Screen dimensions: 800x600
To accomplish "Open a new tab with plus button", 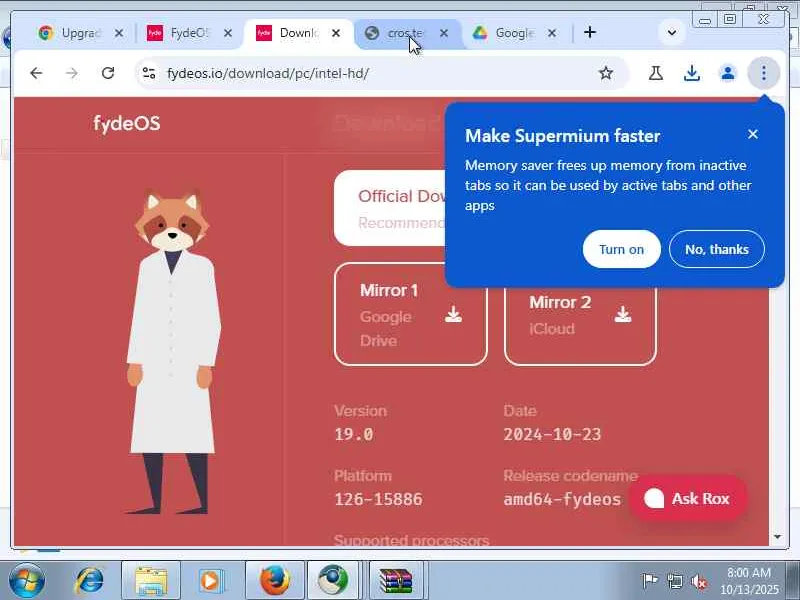I will coord(590,33).
